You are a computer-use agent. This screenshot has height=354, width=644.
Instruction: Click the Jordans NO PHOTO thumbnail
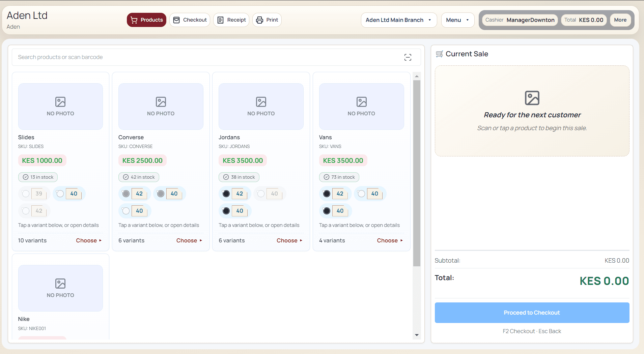coord(261,107)
